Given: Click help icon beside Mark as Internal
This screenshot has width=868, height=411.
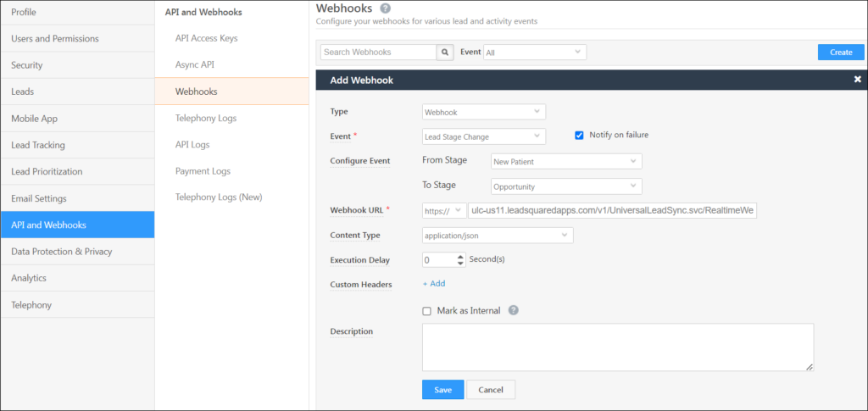Looking at the screenshot, I should coord(514,311).
